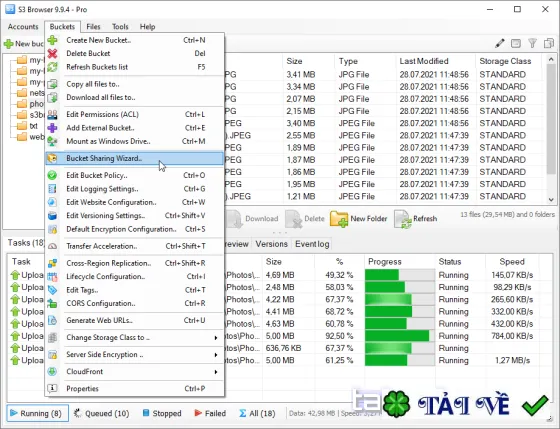Show Failed tasks filter
Image resolution: width=560 pixels, height=429 pixels.
click(x=210, y=413)
